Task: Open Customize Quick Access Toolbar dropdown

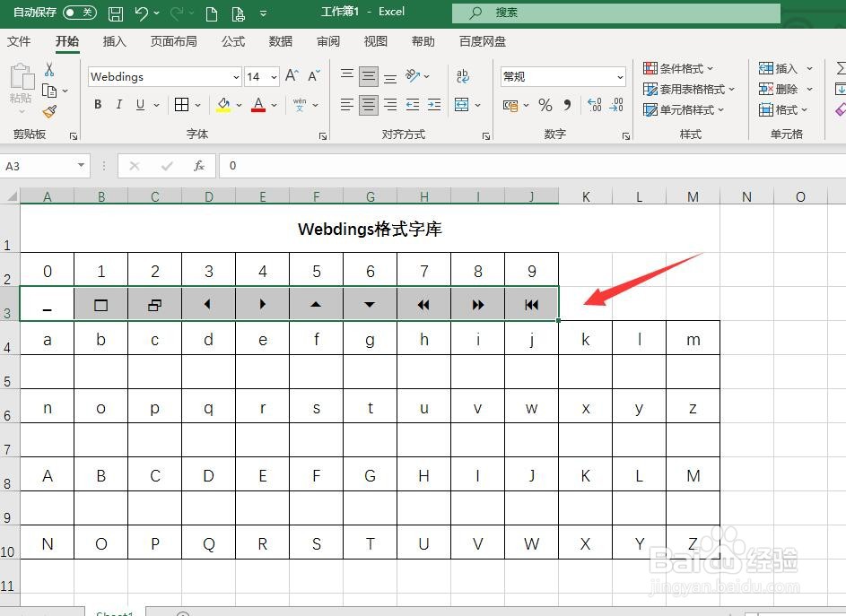Action: (x=263, y=13)
